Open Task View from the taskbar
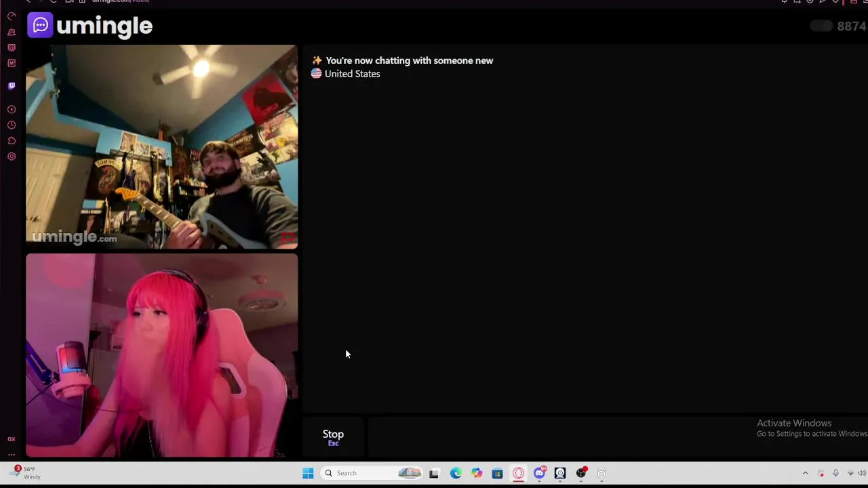The width and height of the screenshot is (868, 488). (x=434, y=473)
